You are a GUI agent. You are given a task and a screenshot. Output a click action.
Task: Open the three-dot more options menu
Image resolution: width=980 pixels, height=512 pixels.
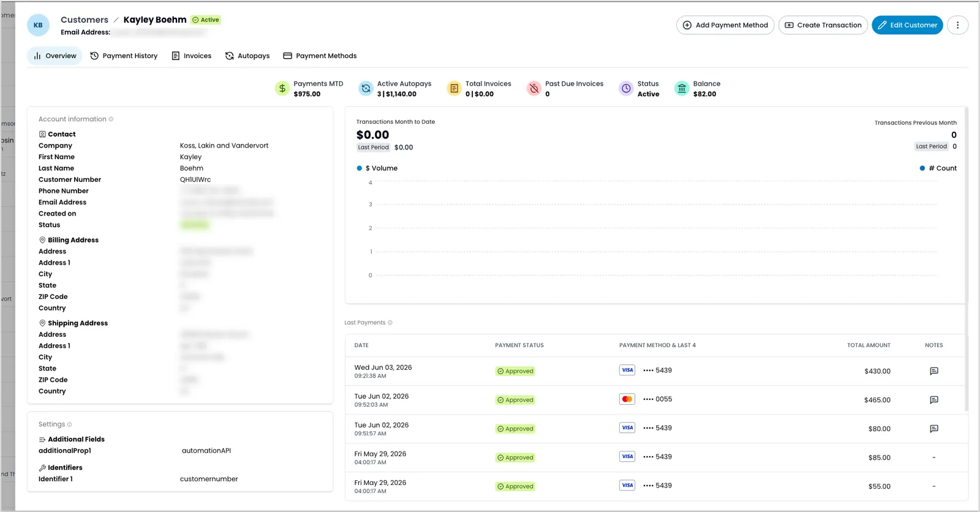pos(957,25)
